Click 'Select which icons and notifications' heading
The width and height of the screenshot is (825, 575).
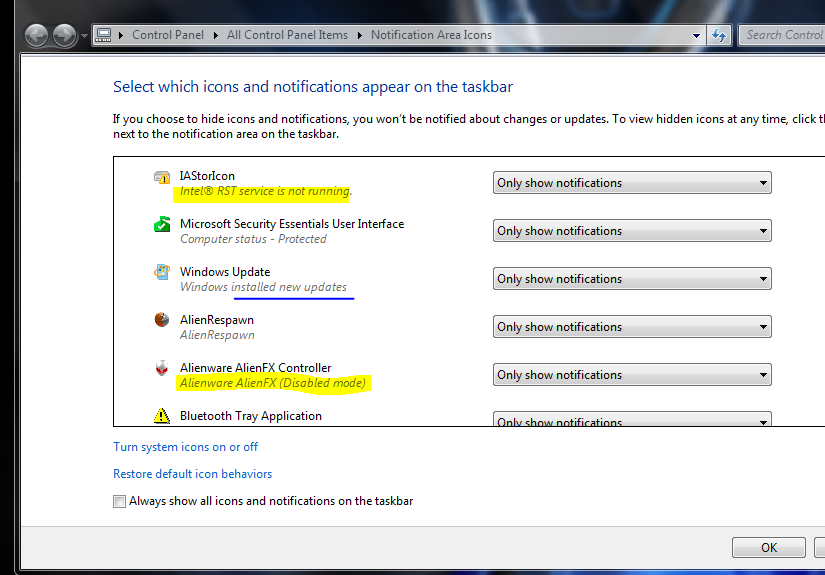coord(313,87)
